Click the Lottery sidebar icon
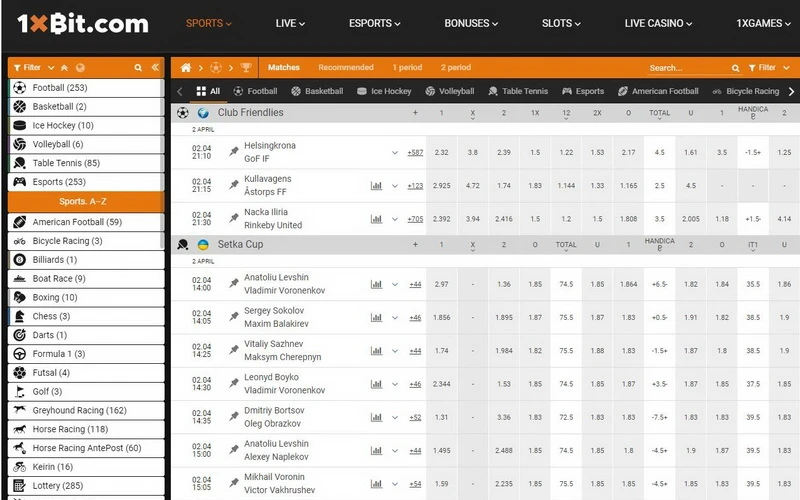The width and height of the screenshot is (800, 500). pos(19,486)
